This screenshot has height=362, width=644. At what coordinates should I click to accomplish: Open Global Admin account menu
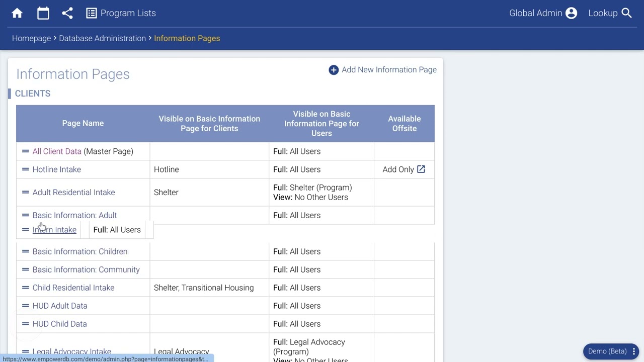[x=543, y=13]
